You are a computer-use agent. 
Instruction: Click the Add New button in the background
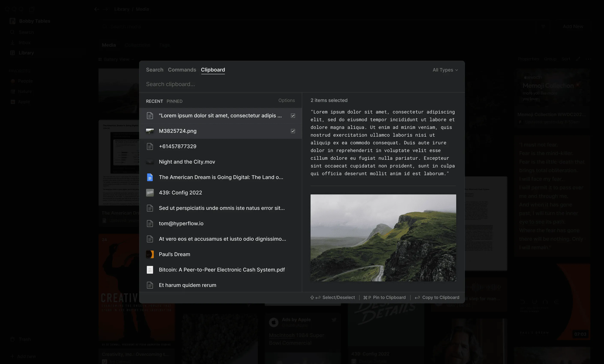tap(573, 27)
